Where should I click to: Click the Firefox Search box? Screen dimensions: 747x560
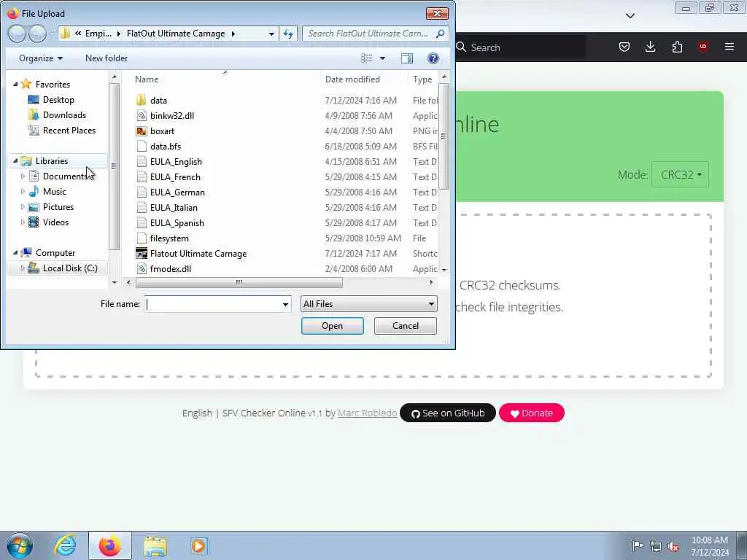(521, 47)
